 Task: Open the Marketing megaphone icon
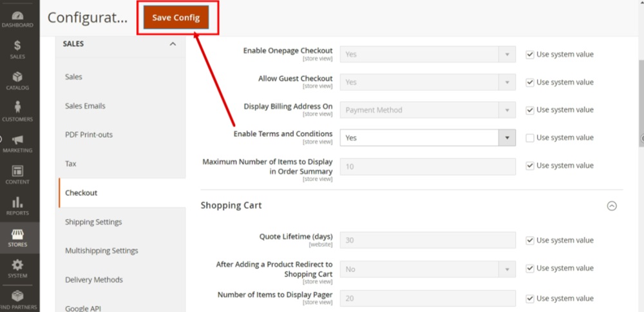[17, 142]
